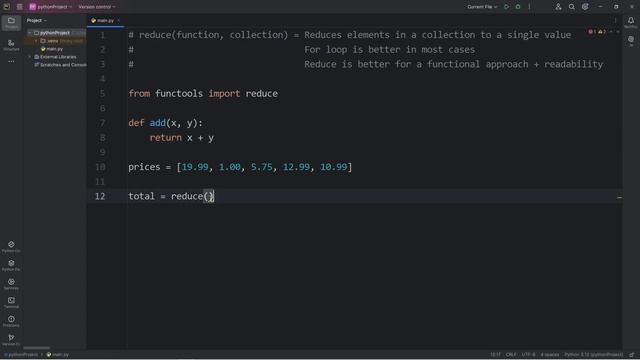The height and width of the screenshot is (360, 640).
Task: Click 'total = reduce()' on line 12
Action: (171, 196)
